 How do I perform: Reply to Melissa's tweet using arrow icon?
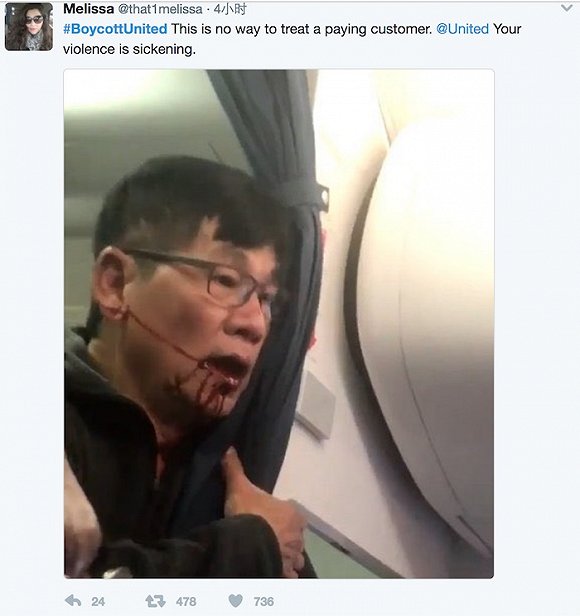73,601
